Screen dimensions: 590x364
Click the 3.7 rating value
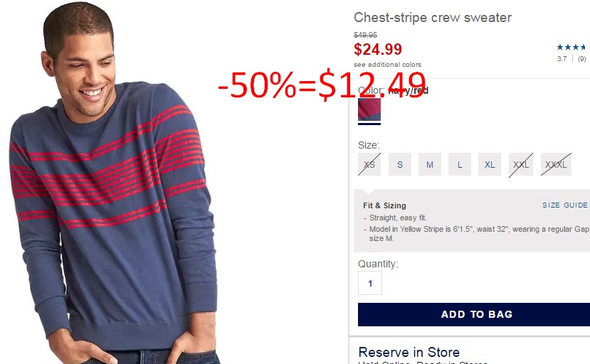562,59
